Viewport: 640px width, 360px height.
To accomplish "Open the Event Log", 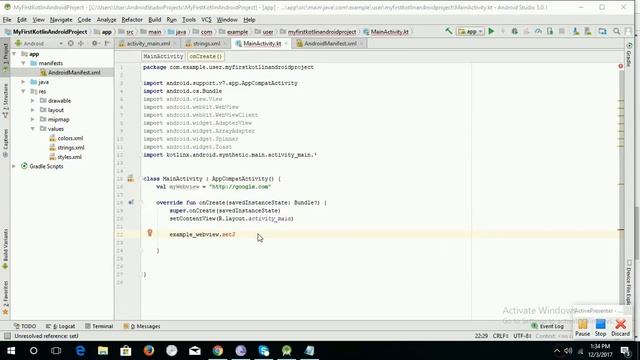I will pos(547,326).
